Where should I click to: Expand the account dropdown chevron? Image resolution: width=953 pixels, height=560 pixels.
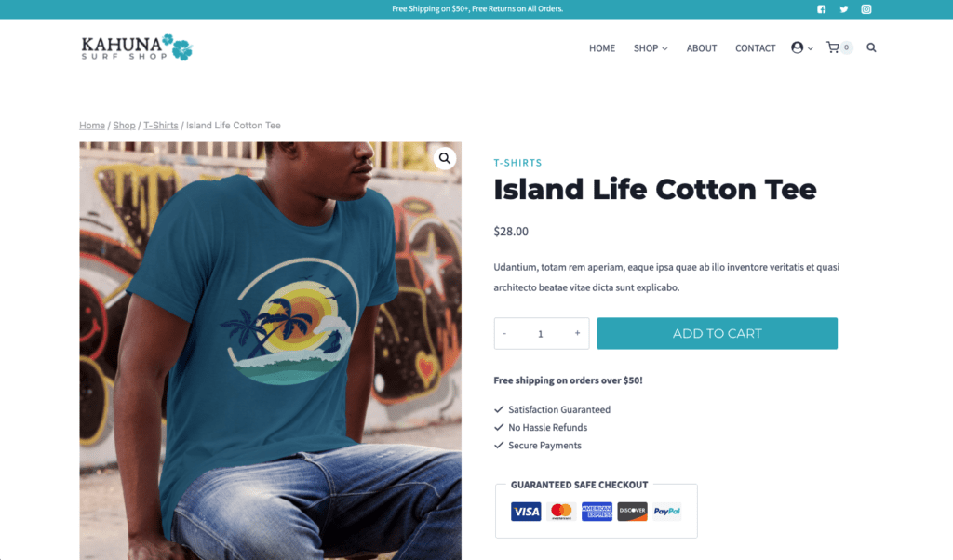811,48
